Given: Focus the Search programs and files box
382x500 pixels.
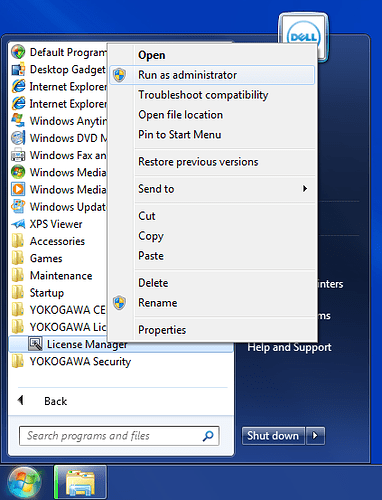Looking at the screenshot, I should 119,436.
